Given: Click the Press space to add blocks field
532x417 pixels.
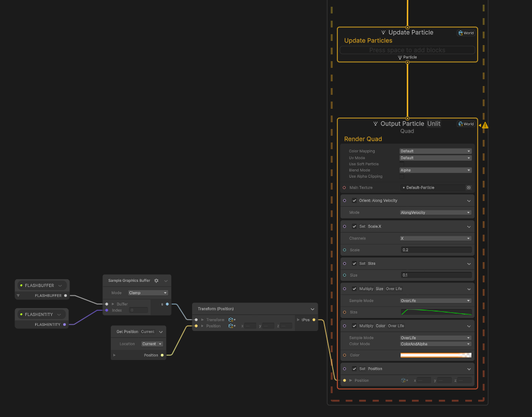Looking at the screenshot, I should pyautogui.click(x=407, y=50).
